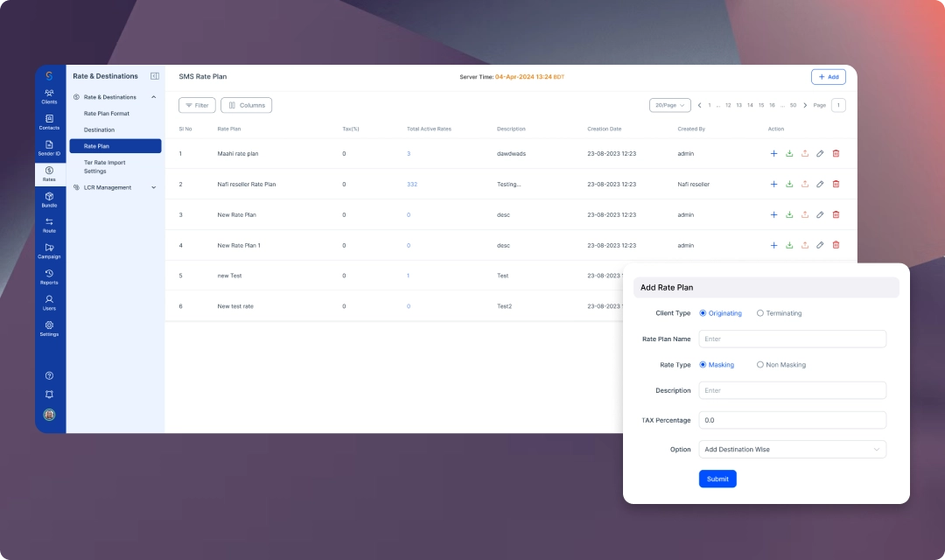945x560 pixels.
Task: Open the Clients section in sidebar
Action: (x=49, y=95)
